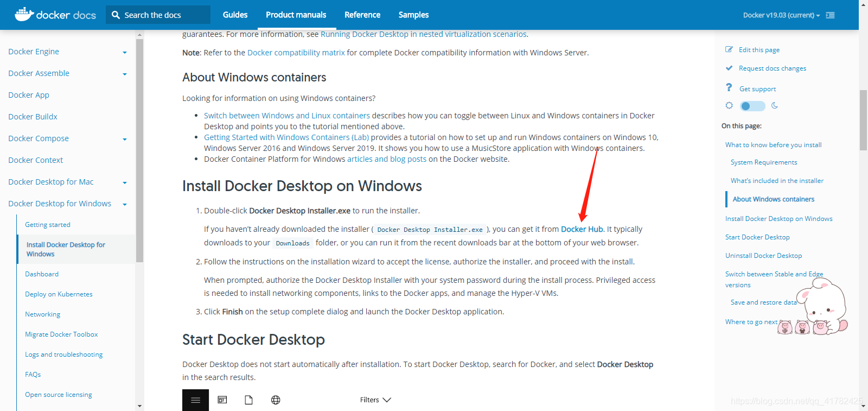Select the Product manuals tab
This screenshot has height=411, width=868.
(x=296, y=15)
